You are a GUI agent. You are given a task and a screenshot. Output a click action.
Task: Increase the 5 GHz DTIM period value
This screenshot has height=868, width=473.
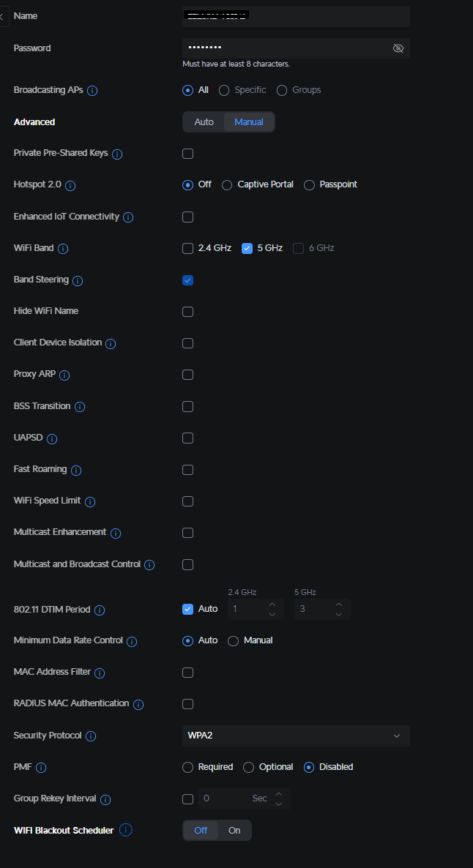click(338, 605)
